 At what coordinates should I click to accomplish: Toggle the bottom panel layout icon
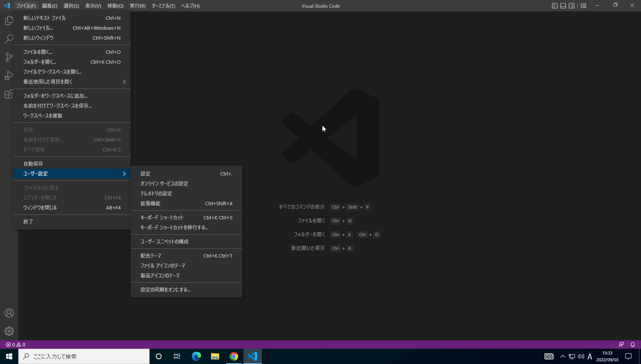[x=563, y=6]
